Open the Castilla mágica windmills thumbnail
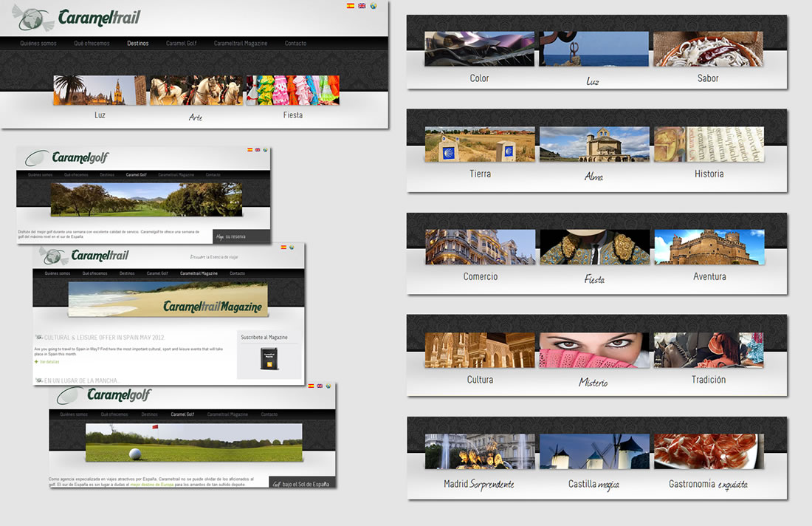 (594, 451)
